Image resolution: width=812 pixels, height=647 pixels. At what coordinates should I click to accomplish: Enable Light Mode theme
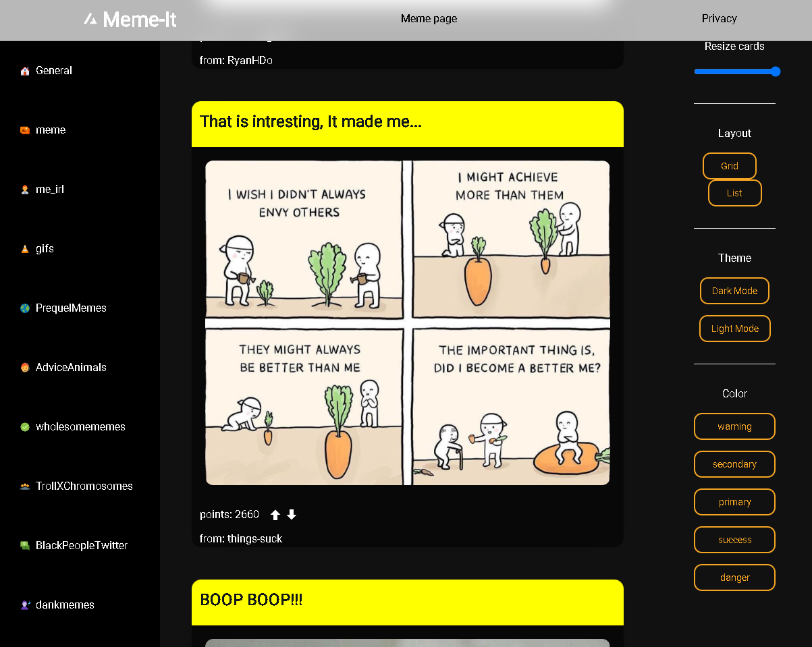click(734, 329)
